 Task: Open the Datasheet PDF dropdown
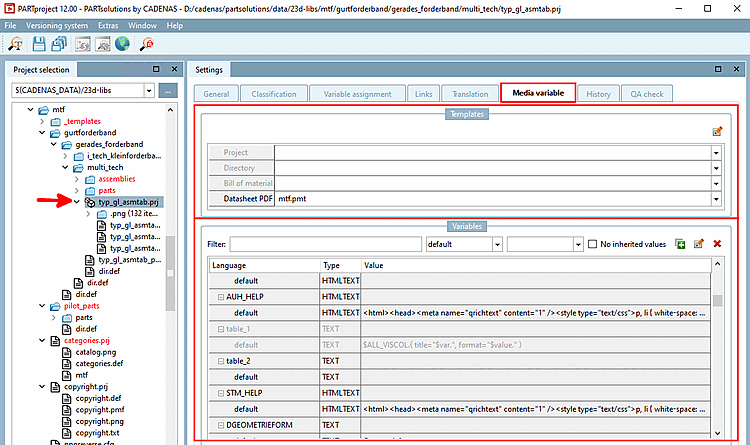tap(716, 200)
